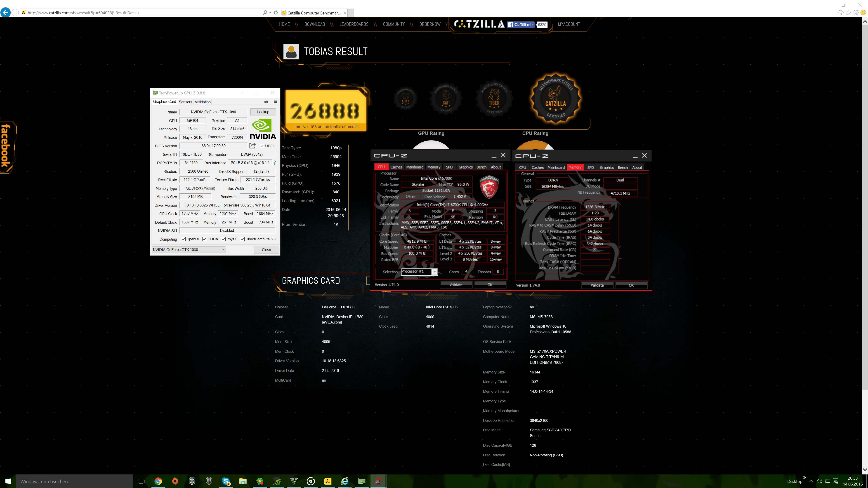Toggle the OpenCL checkbox

click(183, 239)
